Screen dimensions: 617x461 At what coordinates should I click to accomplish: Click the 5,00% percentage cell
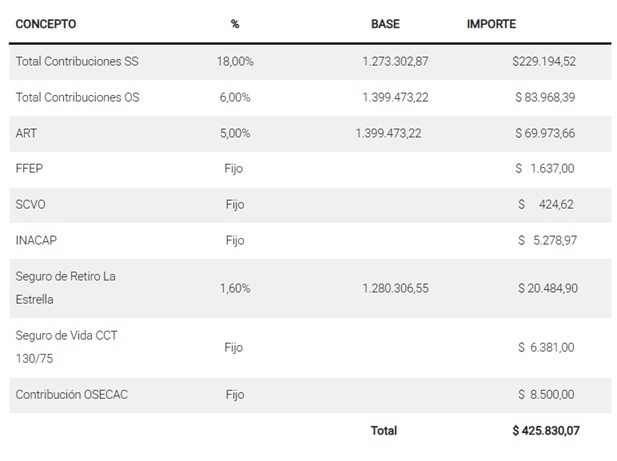(234, 133)
